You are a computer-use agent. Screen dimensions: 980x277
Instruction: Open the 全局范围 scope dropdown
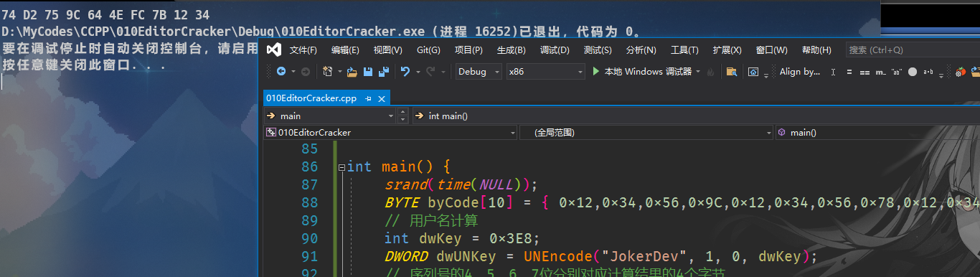click(x=646, y=133)
